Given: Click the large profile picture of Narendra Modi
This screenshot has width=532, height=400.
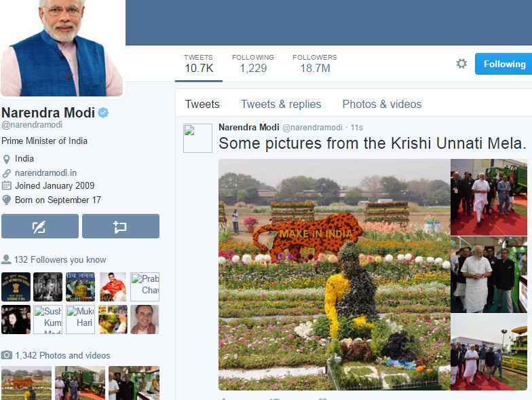Looking at the screenshot, I should (62, 48).
